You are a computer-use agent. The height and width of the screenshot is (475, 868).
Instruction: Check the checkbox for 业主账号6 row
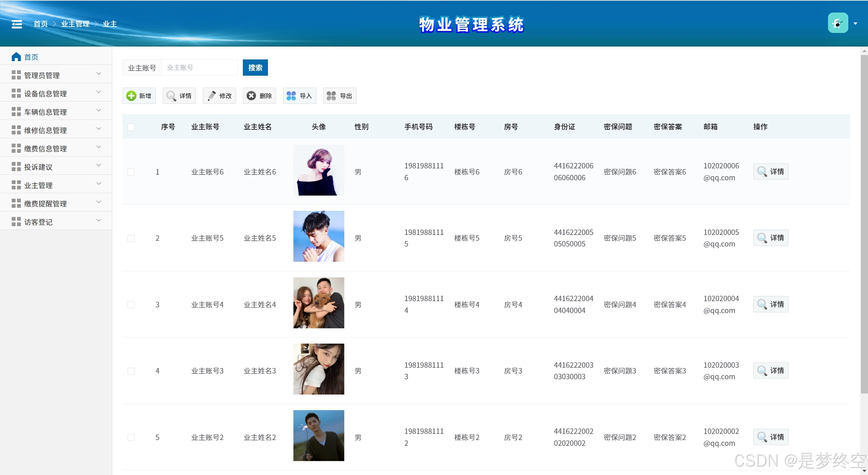(x=131, y=172)
